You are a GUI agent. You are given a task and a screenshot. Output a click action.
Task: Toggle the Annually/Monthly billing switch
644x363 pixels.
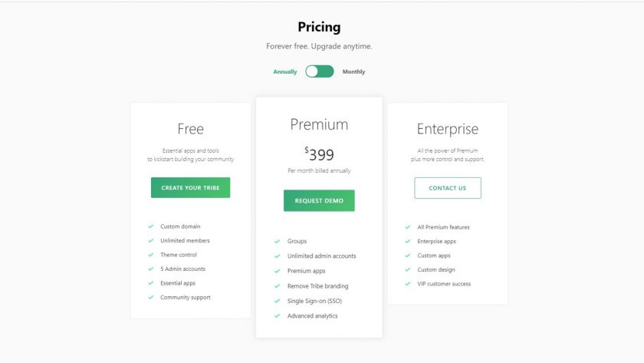[x=320, y=71]
